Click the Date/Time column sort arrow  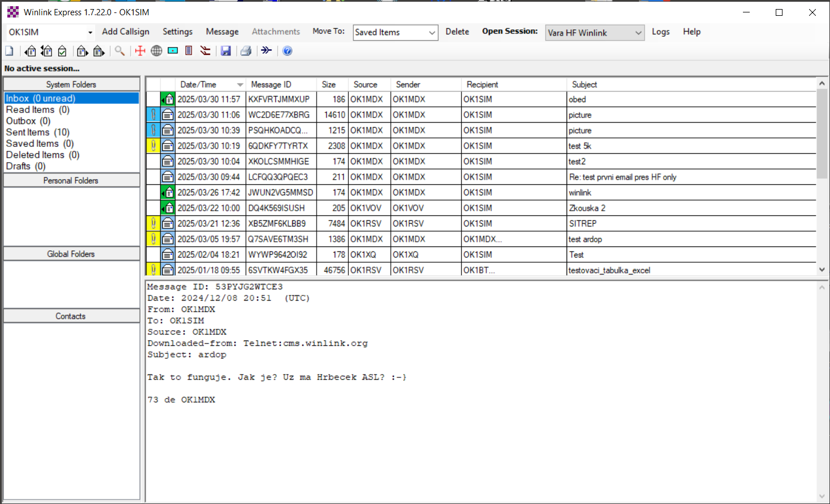pos(240,85)
